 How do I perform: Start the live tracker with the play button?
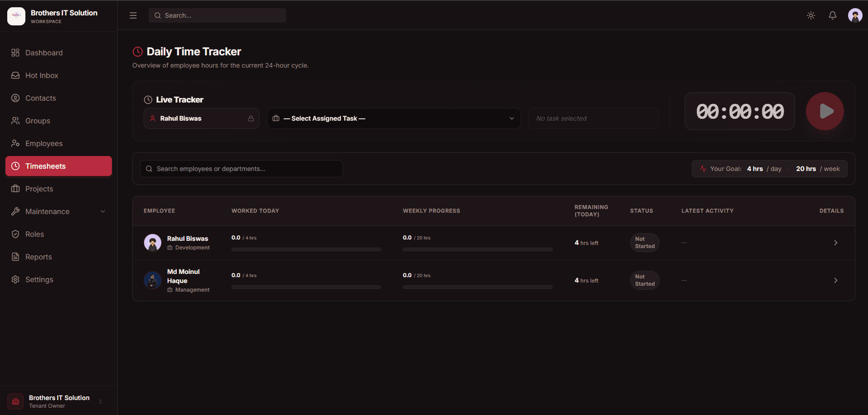coord(825,111)
